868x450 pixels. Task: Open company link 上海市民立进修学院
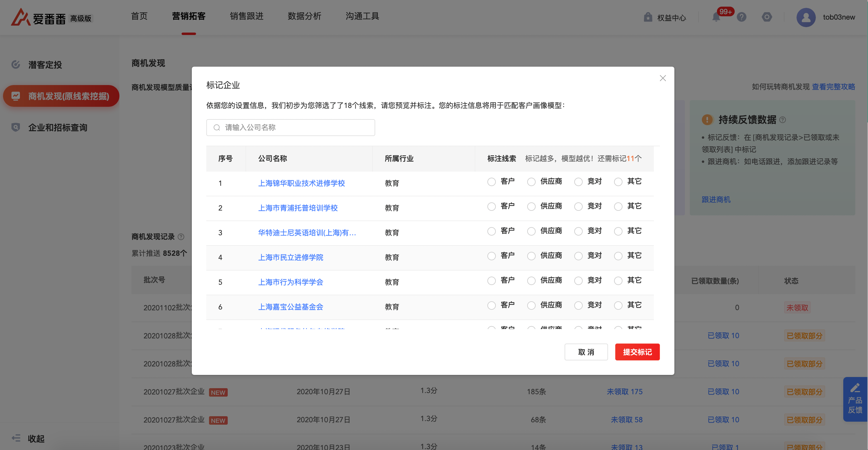290,257
